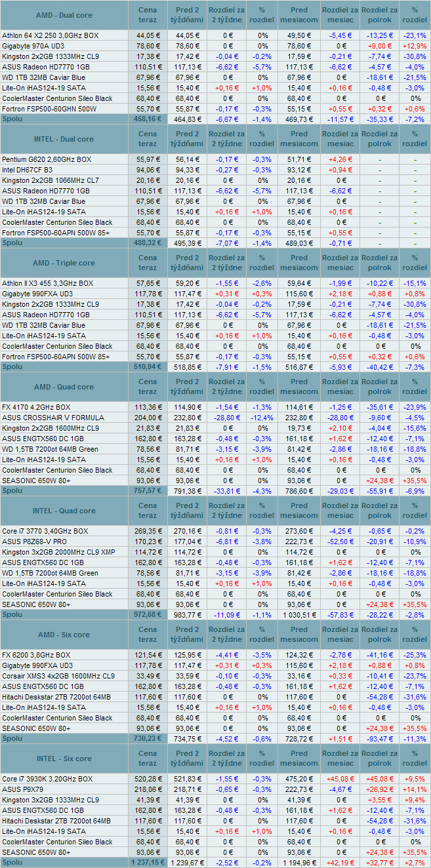431x868 pixels.
Task: Select the 'INTEL - Six core' section header
Action: point(64,759)
